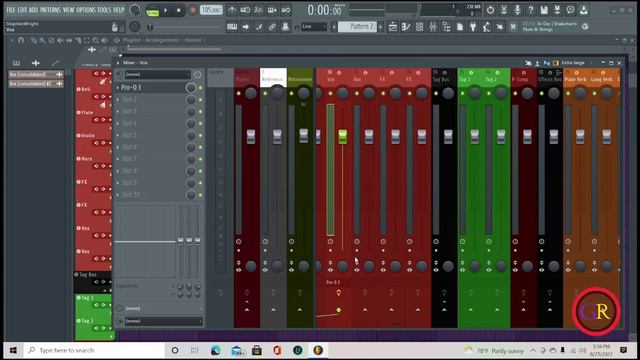Click the render/export audio file icon
Screen dimensions: 640x360
[x=558, y=10]
